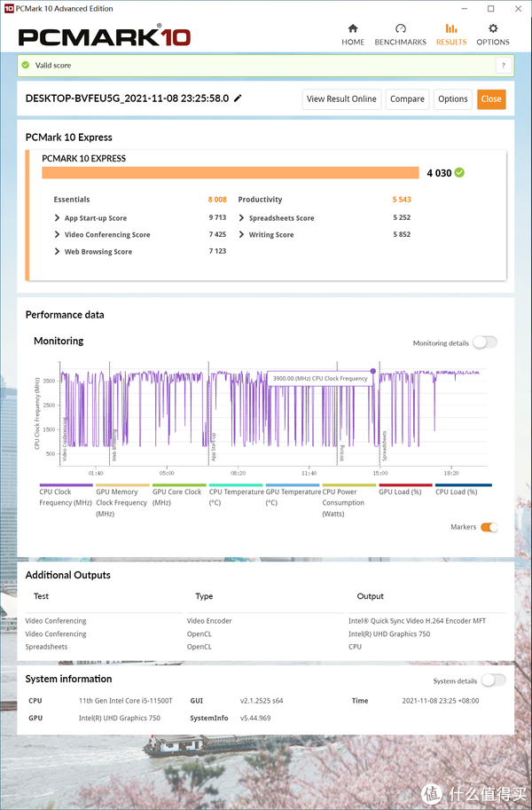Image resolution: width=532 pixels, height=810 pixels.
Task: Click the purple CPU Clock Frequency swatch
Action: coord(66,485)
